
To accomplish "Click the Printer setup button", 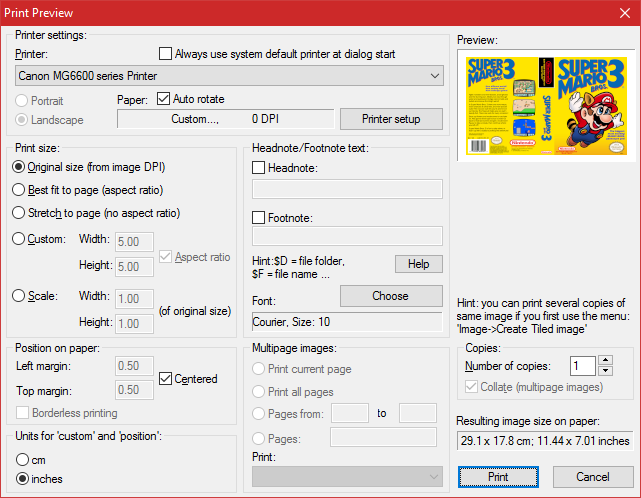I will (390, 119).
